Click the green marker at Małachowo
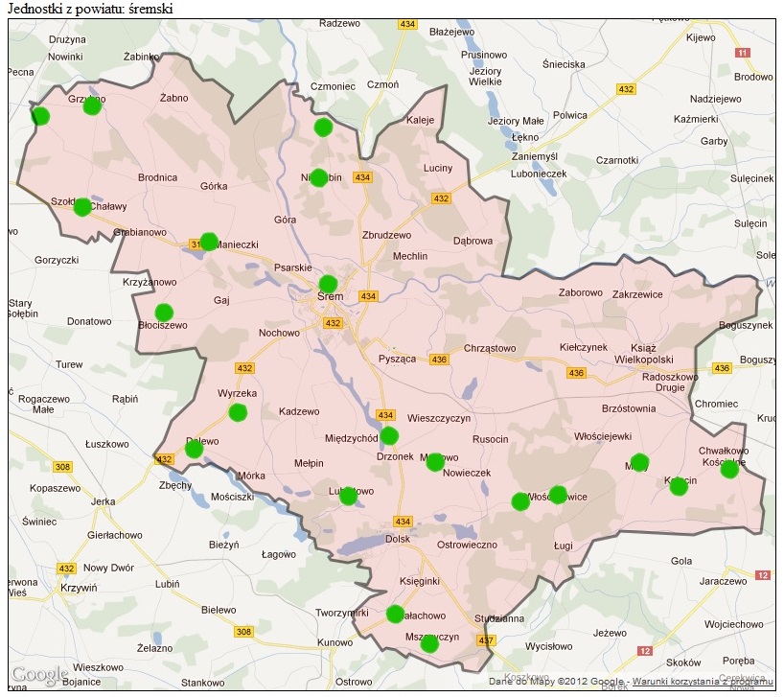This screenshot has width=784, height=697. [395, 614]
